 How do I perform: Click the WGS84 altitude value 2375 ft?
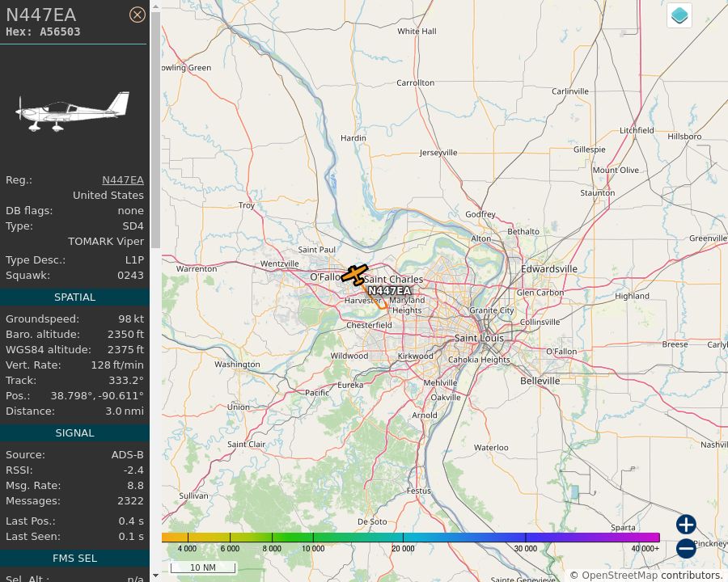pyautogui.click(x=125, y=349)
